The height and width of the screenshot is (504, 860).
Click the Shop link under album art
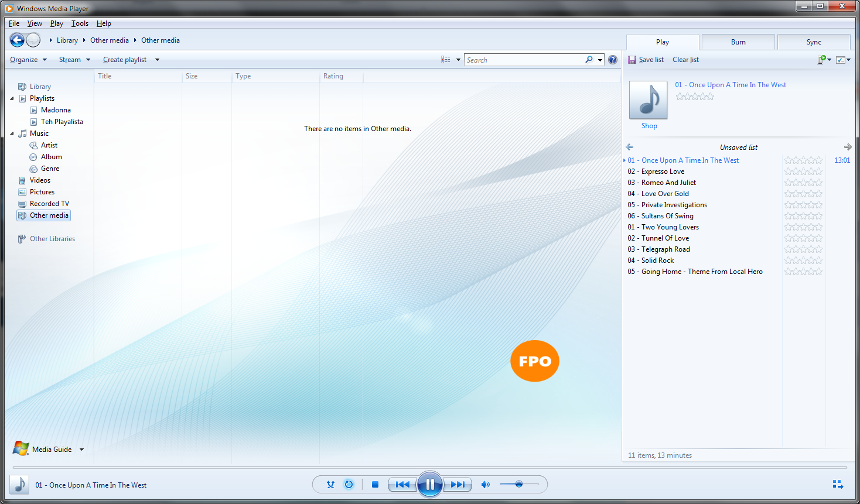[x=649, y=126]
